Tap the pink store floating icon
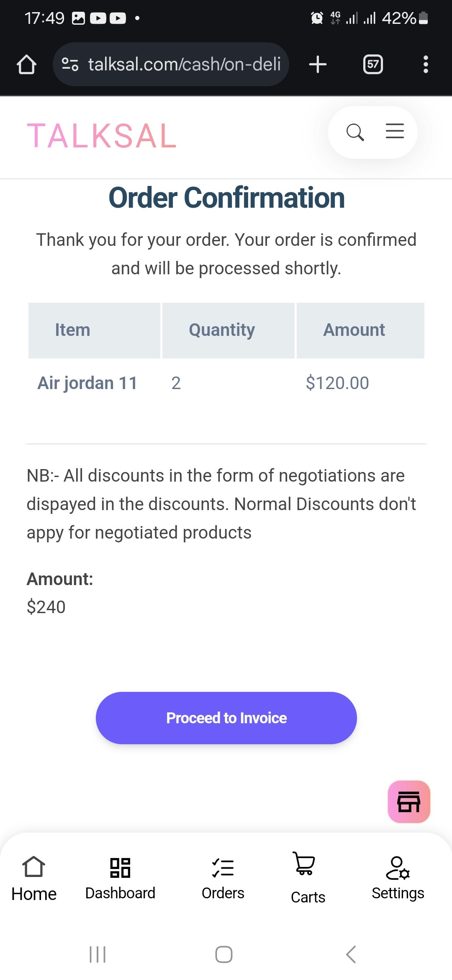Viewport: 452px width, 980px height. tap(409, 802)
